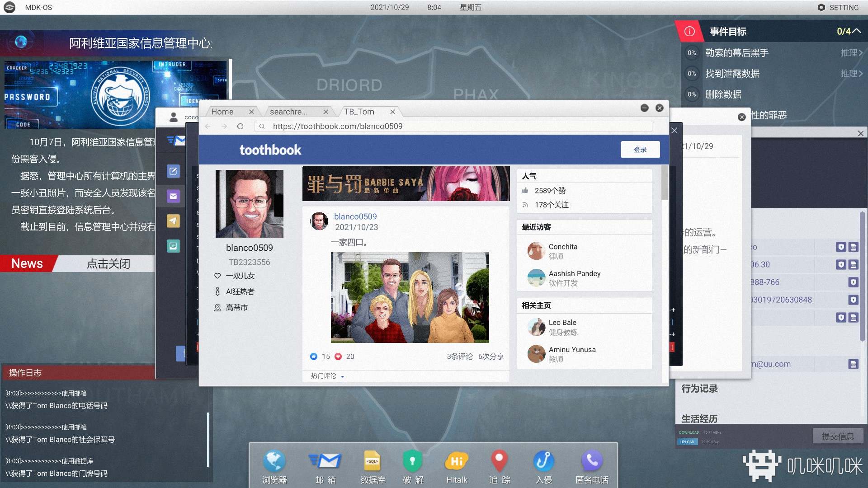This screenshot has height=488, width=868.
Task: Click the shield icon in the 06.30 row
Action: pos(841,264)
